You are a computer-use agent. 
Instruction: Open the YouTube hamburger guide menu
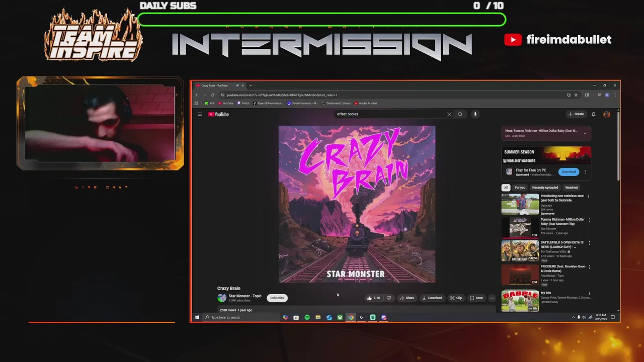(200, 114)
